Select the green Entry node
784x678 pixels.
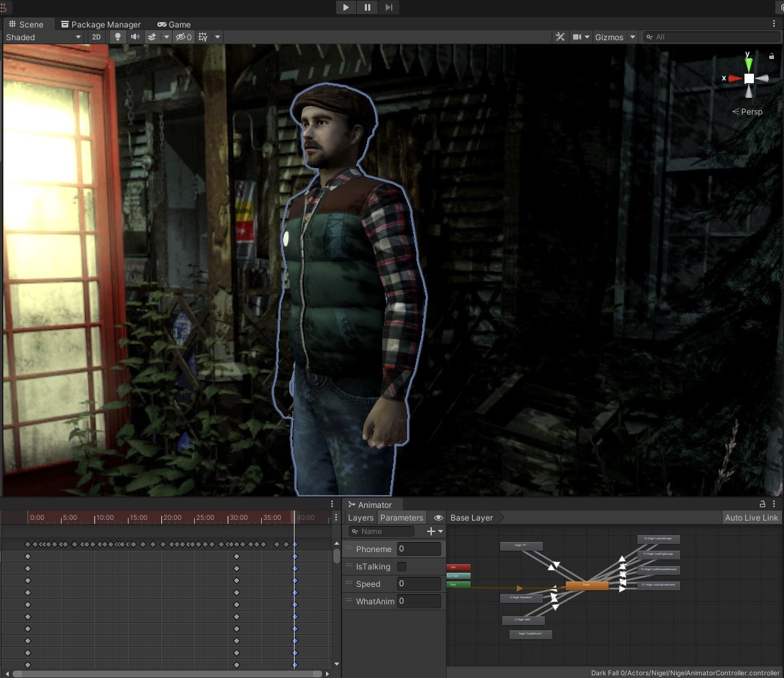point(459,584)
